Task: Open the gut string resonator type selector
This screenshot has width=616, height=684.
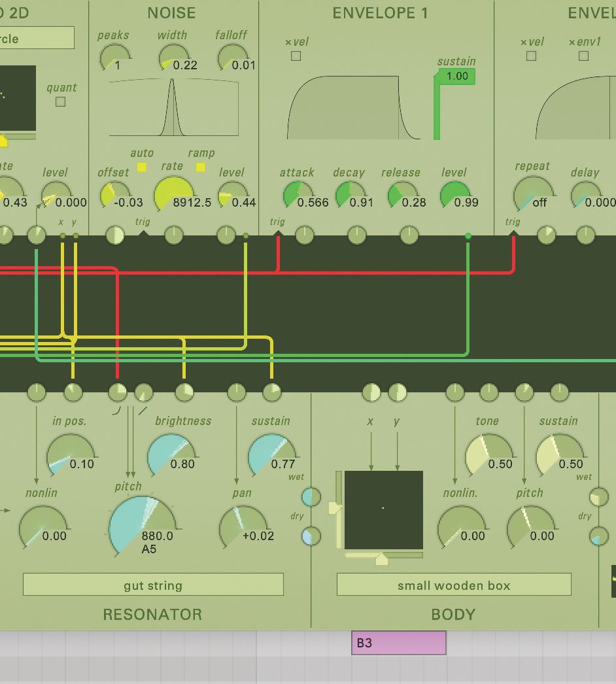Action: (x=152, y=584)
